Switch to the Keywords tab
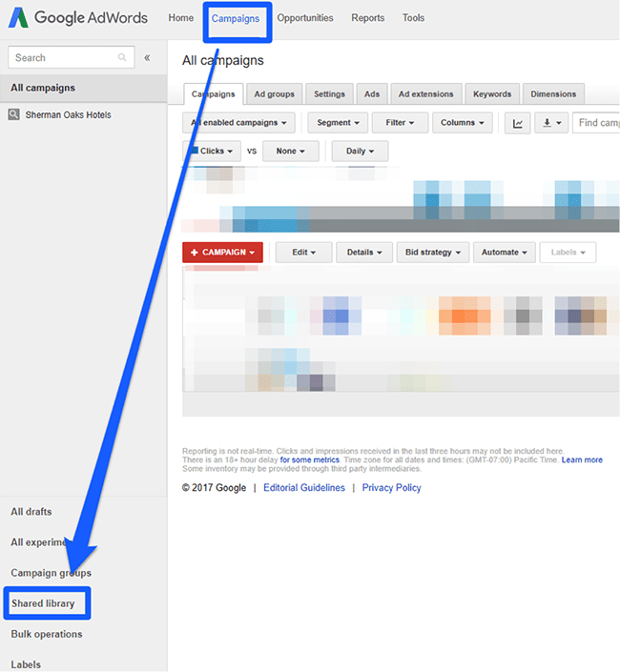The height and width of the screenshot is (672, 620). pos(492,93)
